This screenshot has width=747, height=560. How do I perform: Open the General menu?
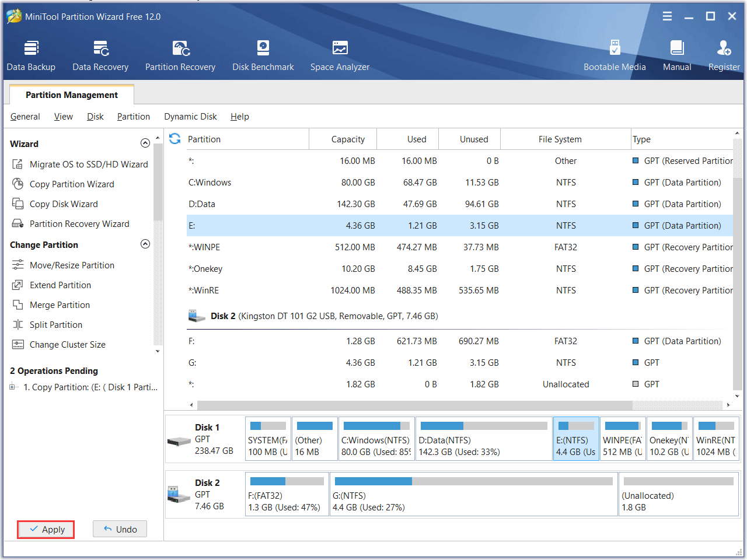(25, 117)
